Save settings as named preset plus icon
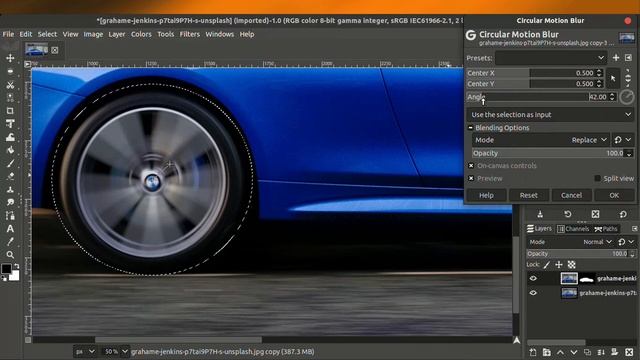640x360 pixels. [x=616, y=58]
